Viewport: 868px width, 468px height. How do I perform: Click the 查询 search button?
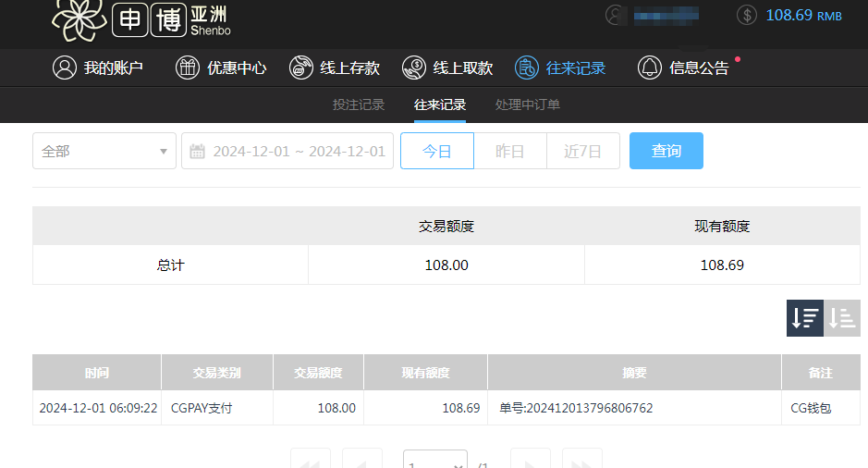tap(666, 152)
